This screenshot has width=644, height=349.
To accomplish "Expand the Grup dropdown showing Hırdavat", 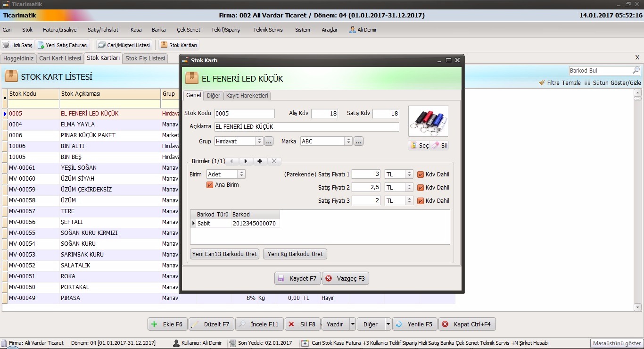I will [259, 141].
